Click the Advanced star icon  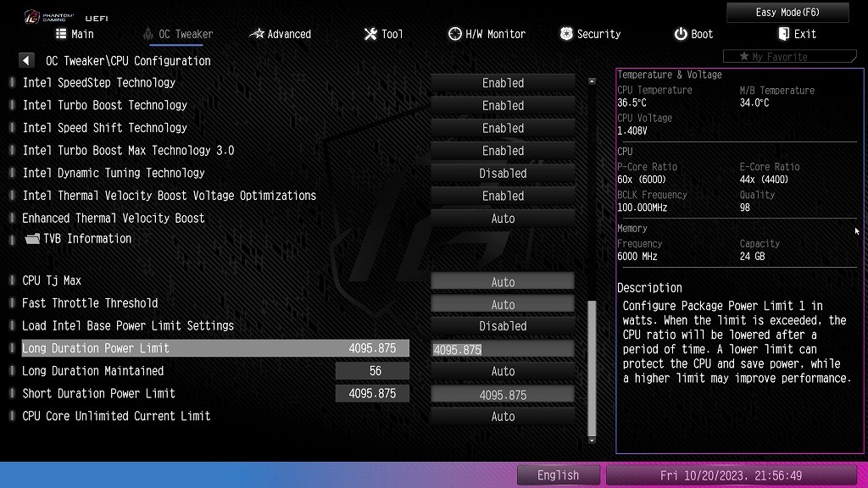click(256, 34)
